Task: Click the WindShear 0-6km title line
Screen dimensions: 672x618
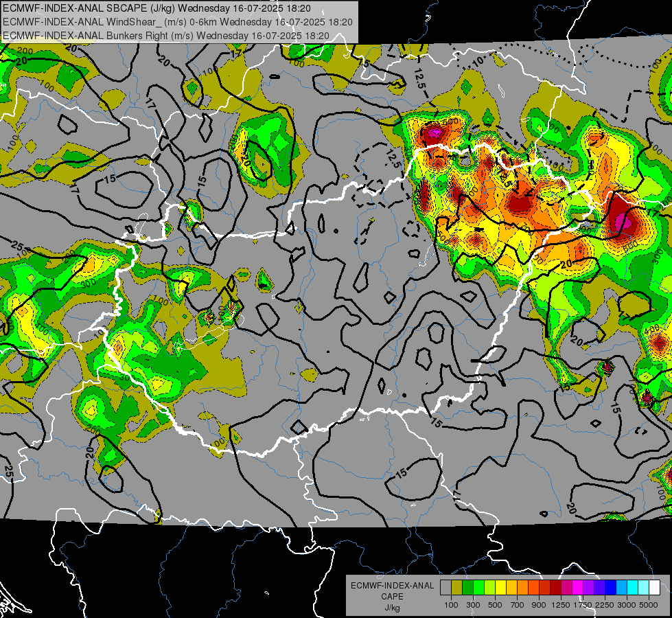Action: (x=177, y=22)
